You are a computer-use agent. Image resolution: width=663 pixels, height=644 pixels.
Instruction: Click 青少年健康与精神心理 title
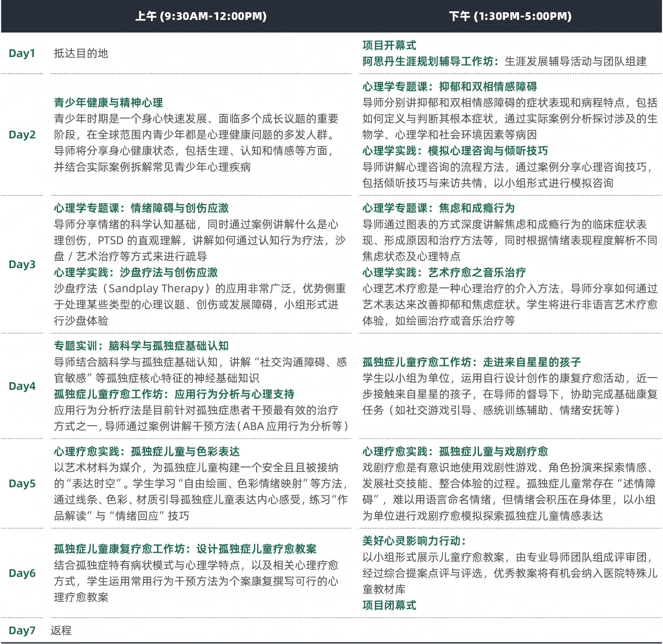(x=108, y=102)
